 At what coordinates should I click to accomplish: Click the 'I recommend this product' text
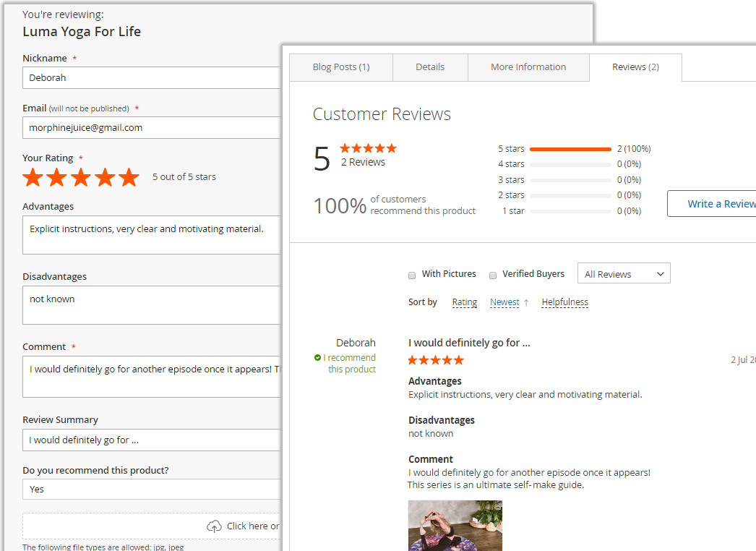(x=349, y=363)
